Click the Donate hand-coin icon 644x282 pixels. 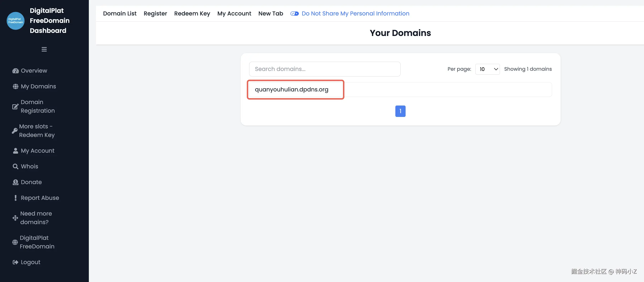point(15,182)
